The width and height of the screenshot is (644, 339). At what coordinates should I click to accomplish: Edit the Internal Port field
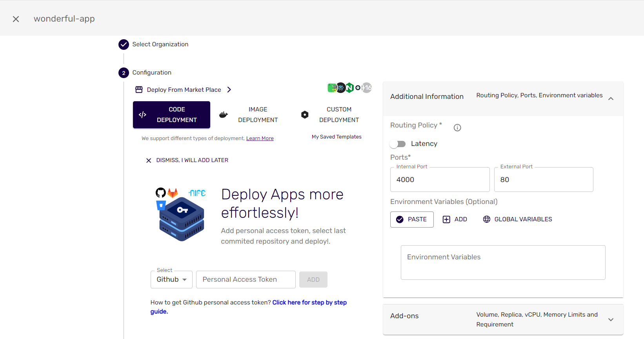click(440, 179)
